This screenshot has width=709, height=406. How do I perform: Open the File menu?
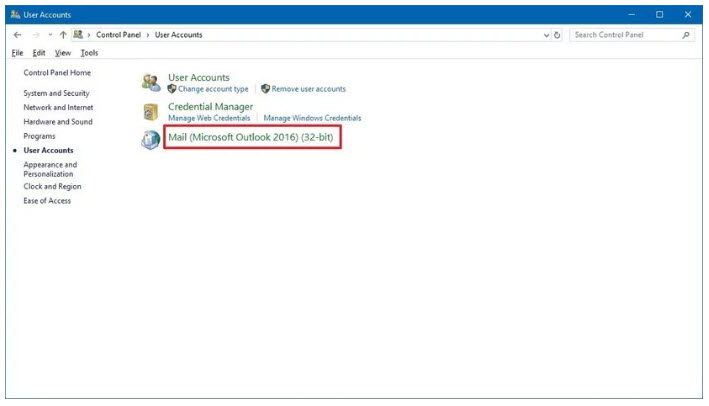17,53
